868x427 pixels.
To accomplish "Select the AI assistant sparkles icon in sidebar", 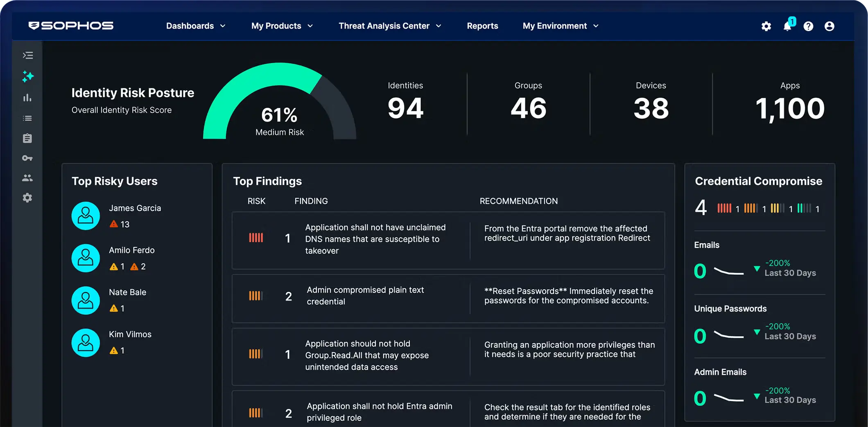I will coord(27,76).
